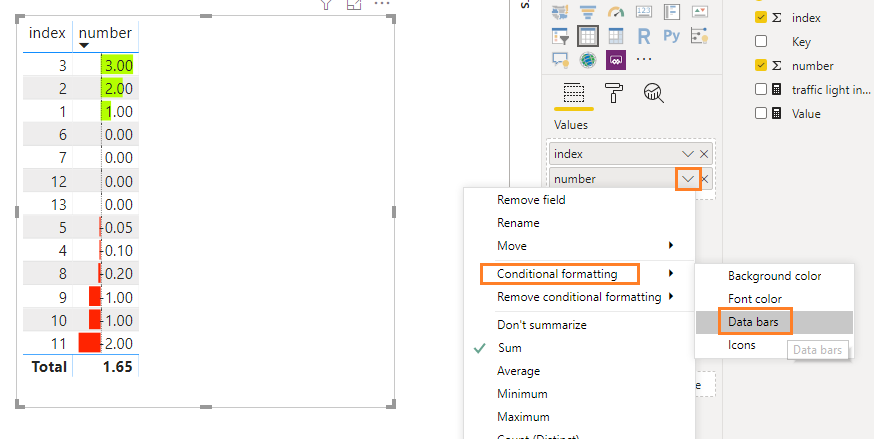874x439 pixels.
Task: Click the -0.05 value cell
Action: tap(106, 227)
